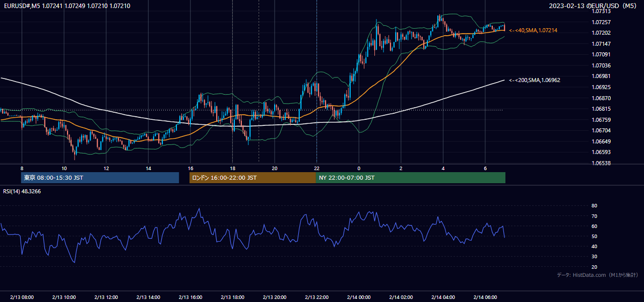Click hour label 20 under price chart
The image size is (644, 302).
click(x=274, y=168)
